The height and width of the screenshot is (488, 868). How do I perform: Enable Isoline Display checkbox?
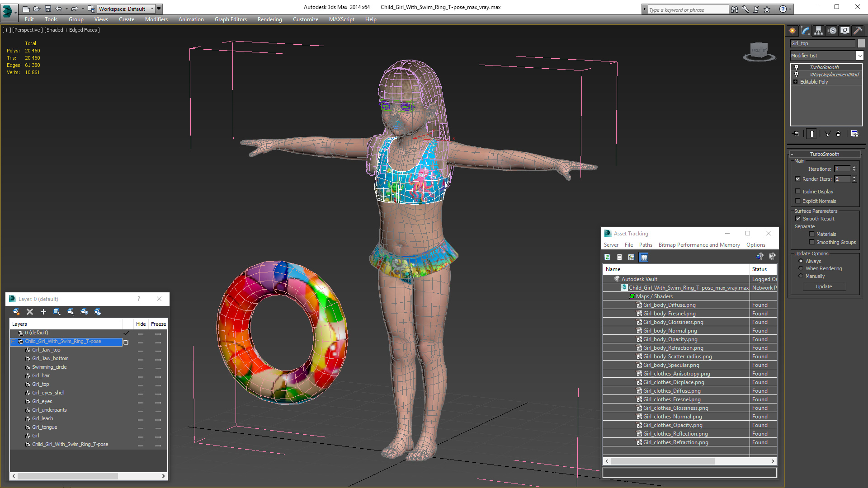tap(798, 192)
